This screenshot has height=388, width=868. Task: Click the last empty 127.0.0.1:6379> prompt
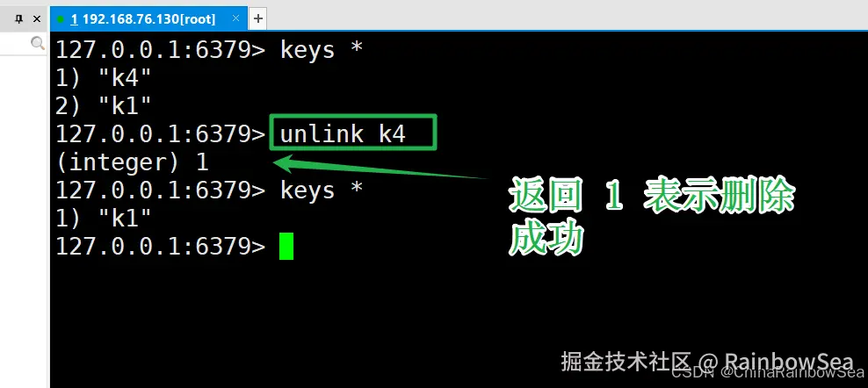(x=161, y=247)
